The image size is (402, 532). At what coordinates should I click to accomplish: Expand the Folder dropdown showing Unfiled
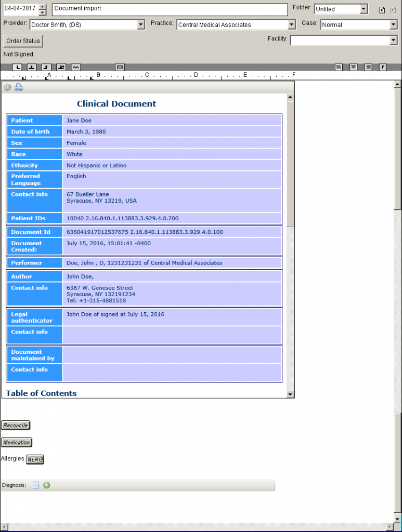pos(363,9)
